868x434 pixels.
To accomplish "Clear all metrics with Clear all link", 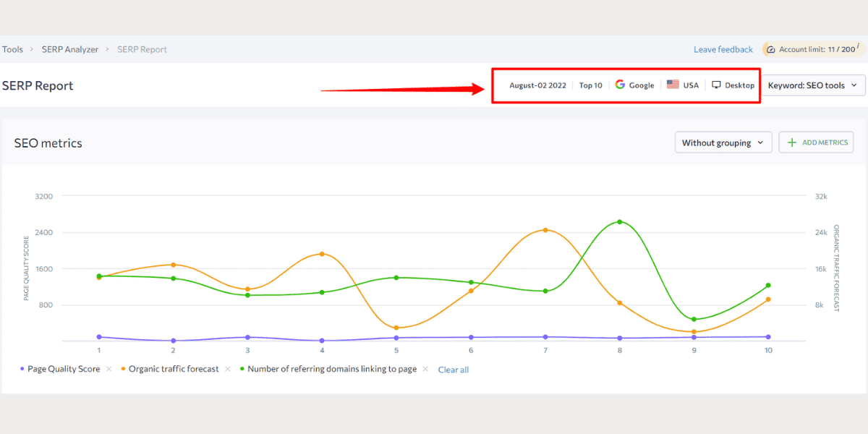I will (453, 369).
